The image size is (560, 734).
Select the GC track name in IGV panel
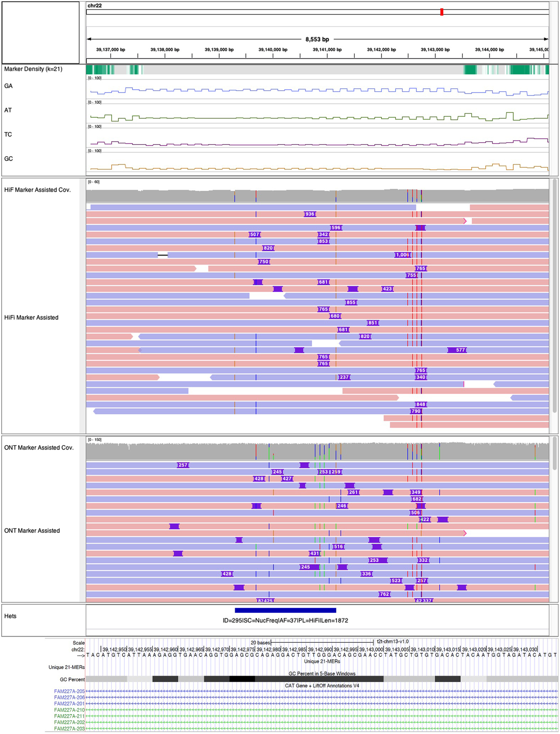(8, 159)
